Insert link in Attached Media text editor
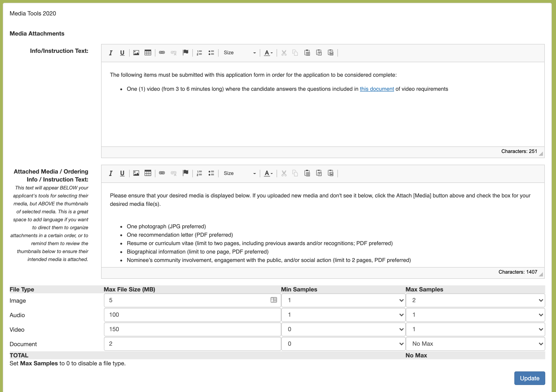Screen dimensions: 556x392 pyautogui.click(x=162, y=173)
